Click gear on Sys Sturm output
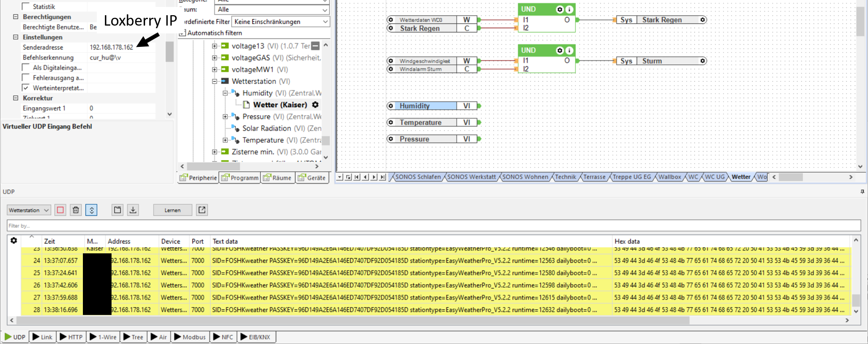 [x=702, y=61]
